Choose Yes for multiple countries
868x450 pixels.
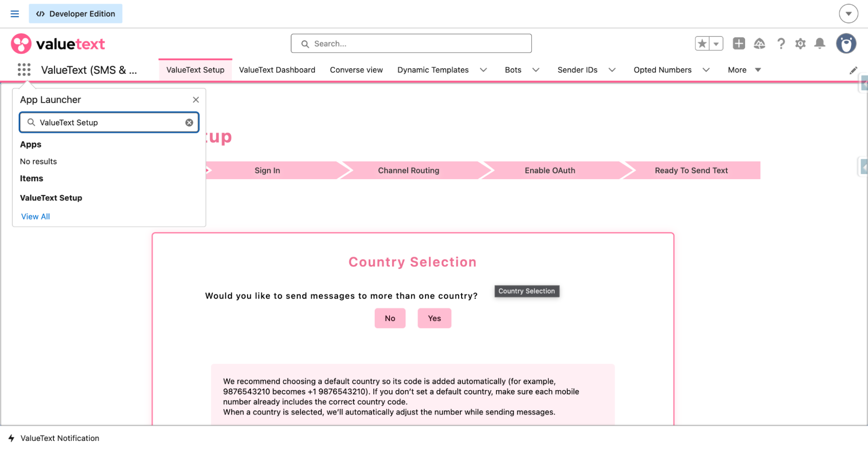pos(434,318)
